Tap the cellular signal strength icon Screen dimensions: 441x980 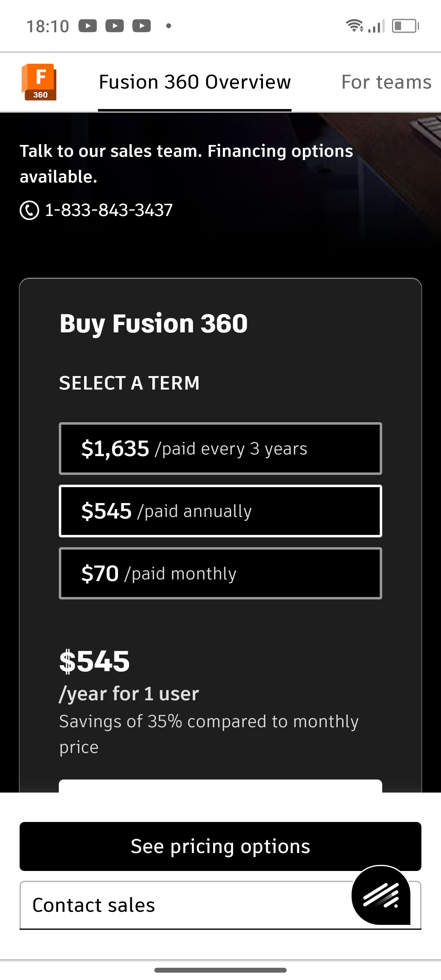click(376, 26)
